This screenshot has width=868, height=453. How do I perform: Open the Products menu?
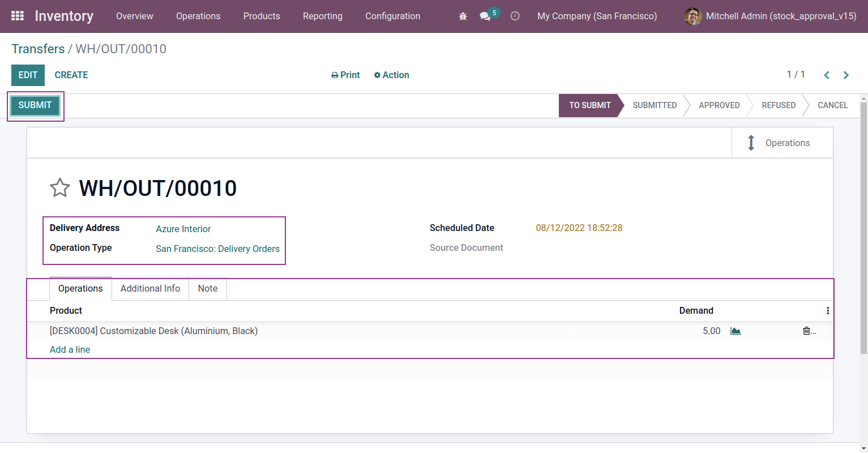coord(262,16)
